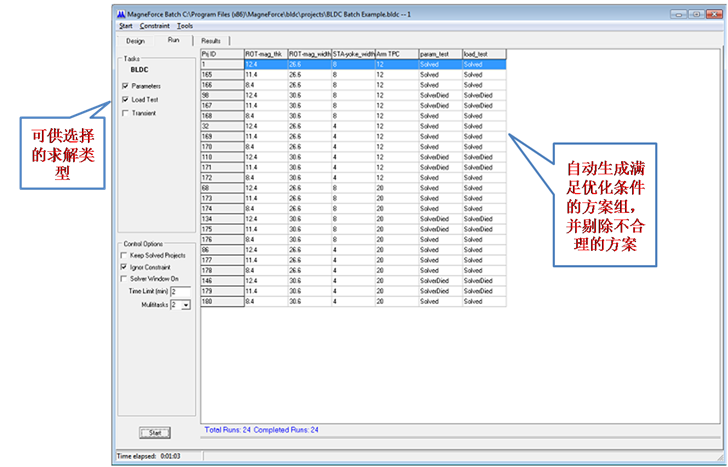Open the Tools menu
728x467 pixels.
tap(186, 26)
